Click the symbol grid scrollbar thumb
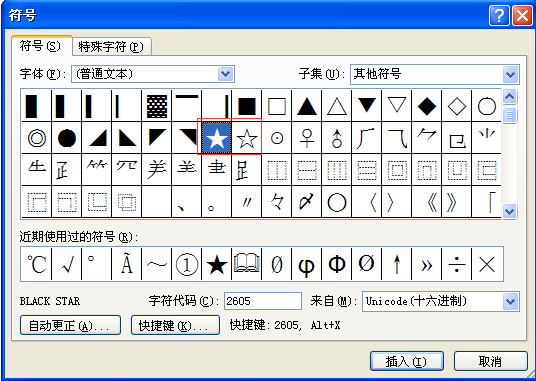 pyautogui.click(x=509, y=115)
